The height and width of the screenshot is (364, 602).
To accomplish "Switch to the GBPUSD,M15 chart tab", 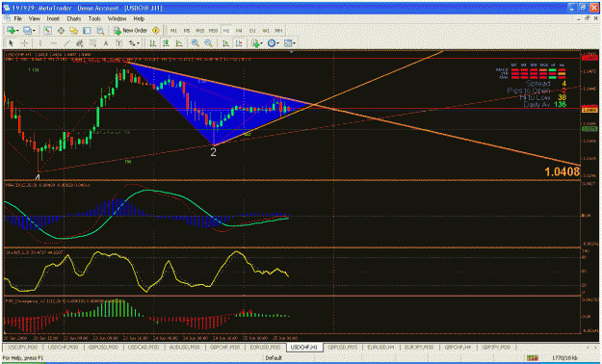I will 342,347.
